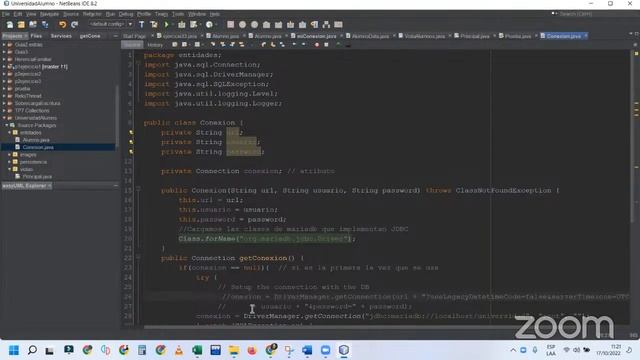The image size is (640, 360).
Task: Click the red record macro icon
Action: coord(317,44)
